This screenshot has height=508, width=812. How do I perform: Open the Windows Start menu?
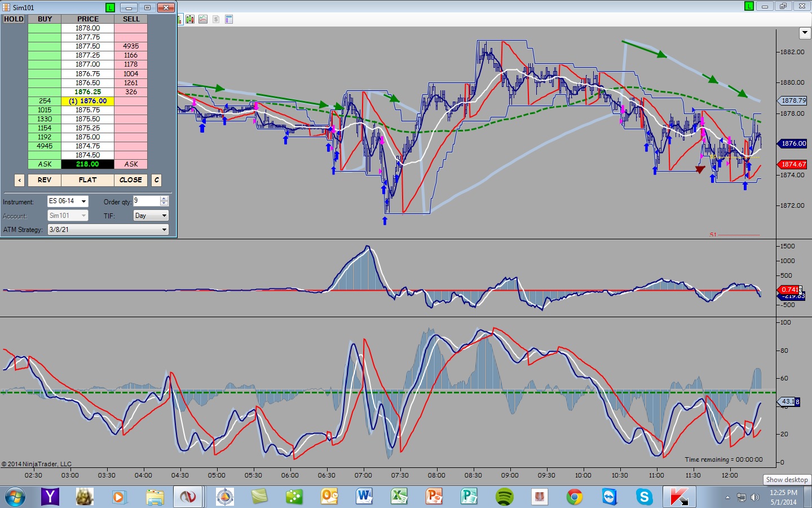click(x=15, y=497)
